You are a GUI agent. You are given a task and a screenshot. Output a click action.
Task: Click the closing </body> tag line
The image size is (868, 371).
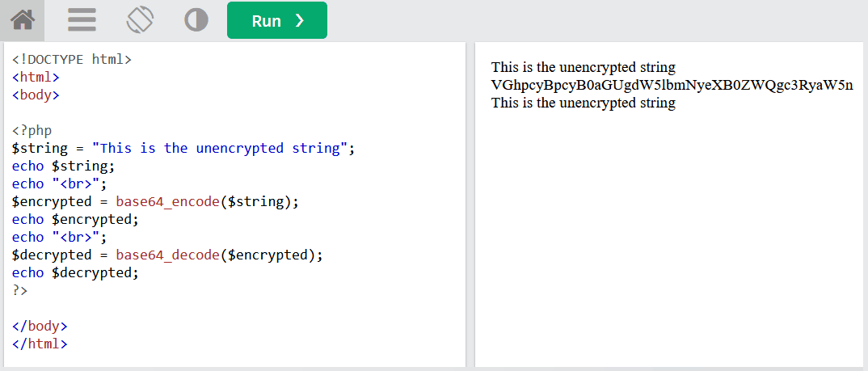40,326
